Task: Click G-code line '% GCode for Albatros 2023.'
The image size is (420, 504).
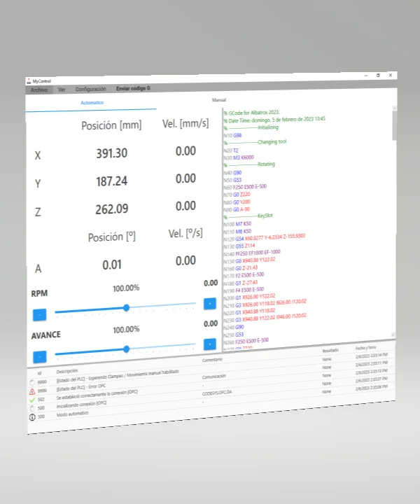Action: click(x=251, y=113)
